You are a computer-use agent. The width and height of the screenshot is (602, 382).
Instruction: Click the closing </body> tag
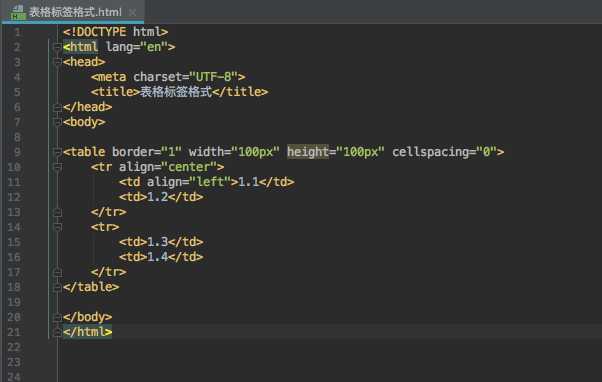coord(88,317)
